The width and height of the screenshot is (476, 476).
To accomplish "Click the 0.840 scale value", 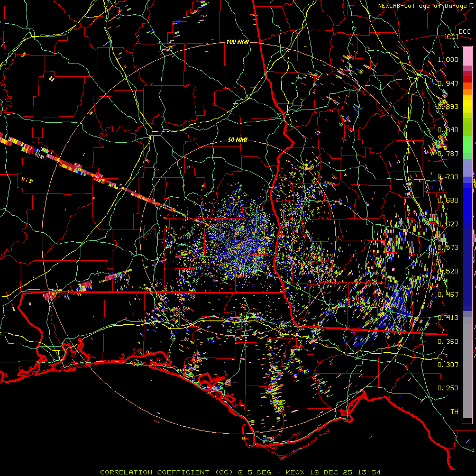I will [x=448, y=130].
